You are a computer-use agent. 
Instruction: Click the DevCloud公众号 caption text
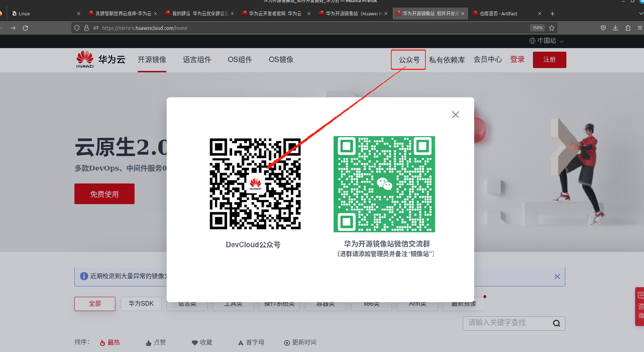pyautogui.click(x=253, y=245)
